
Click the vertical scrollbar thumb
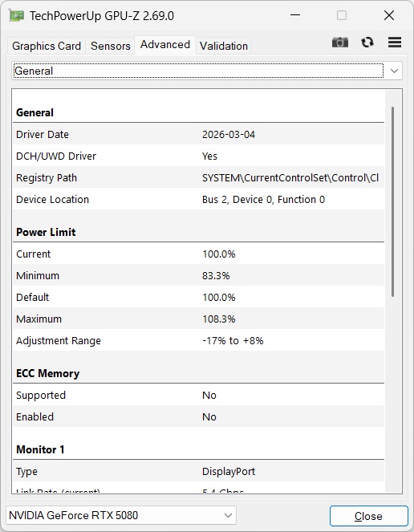392,202
